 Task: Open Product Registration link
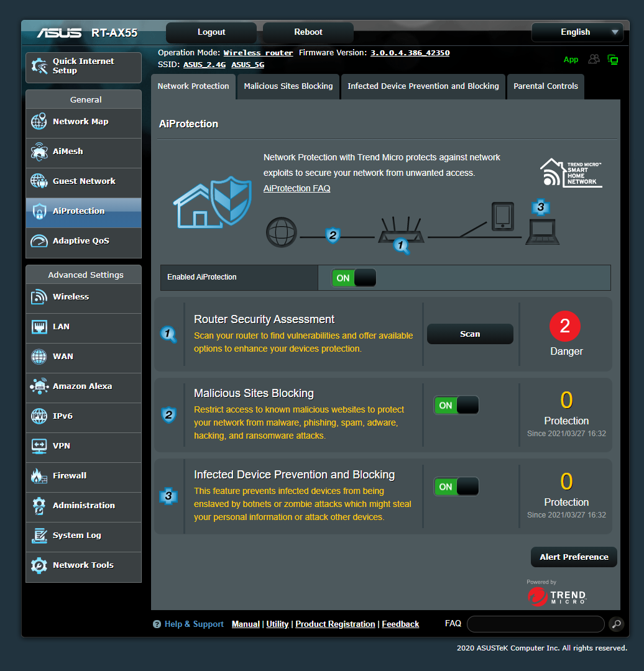click(335, 624)
